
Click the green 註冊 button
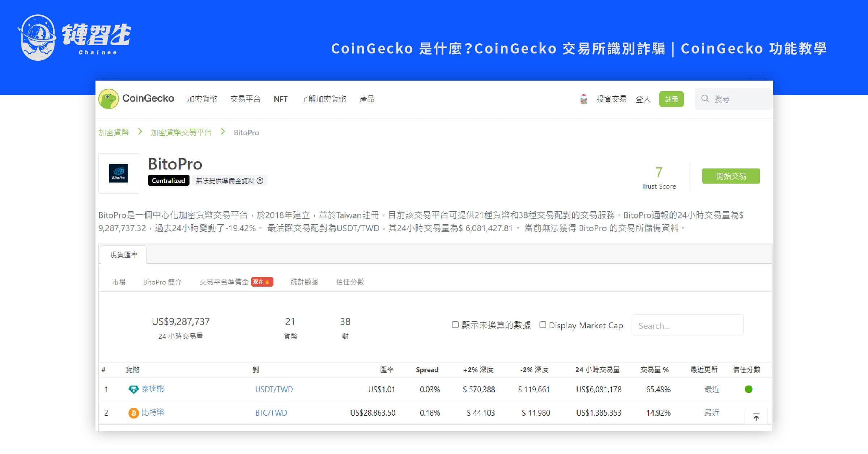(x=671, y=99)
